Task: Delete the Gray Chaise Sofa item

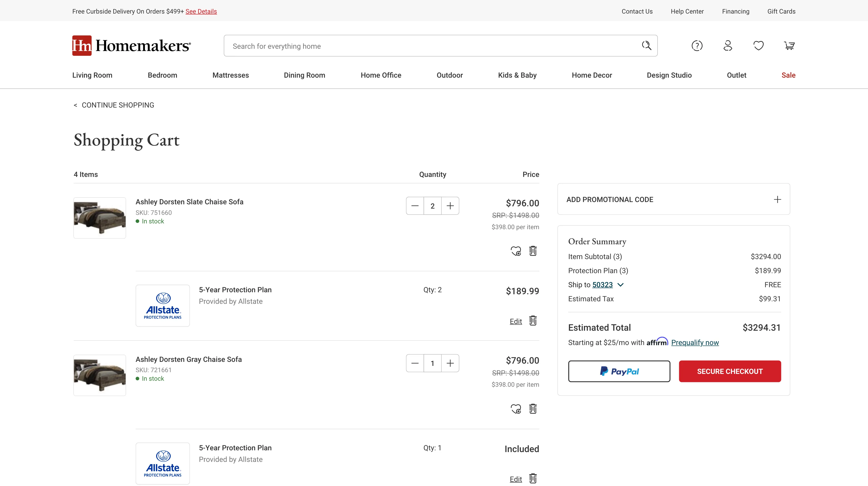Action: (x=533, y=409)
